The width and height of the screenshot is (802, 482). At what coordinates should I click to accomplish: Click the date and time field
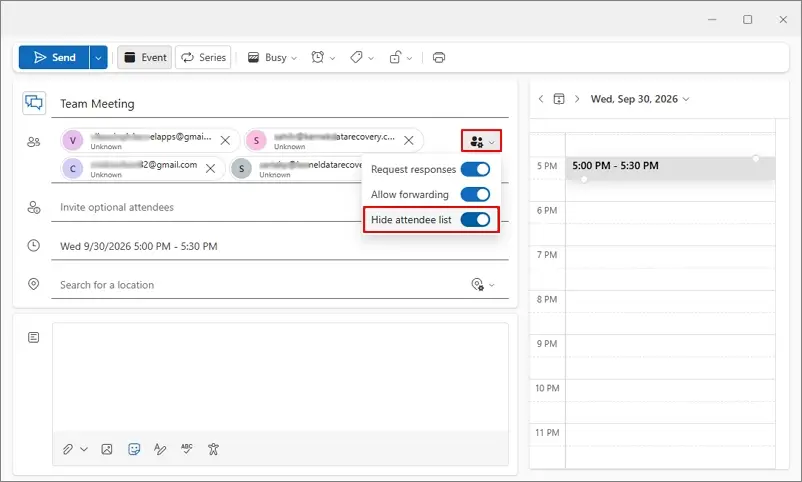pos(280,246)
